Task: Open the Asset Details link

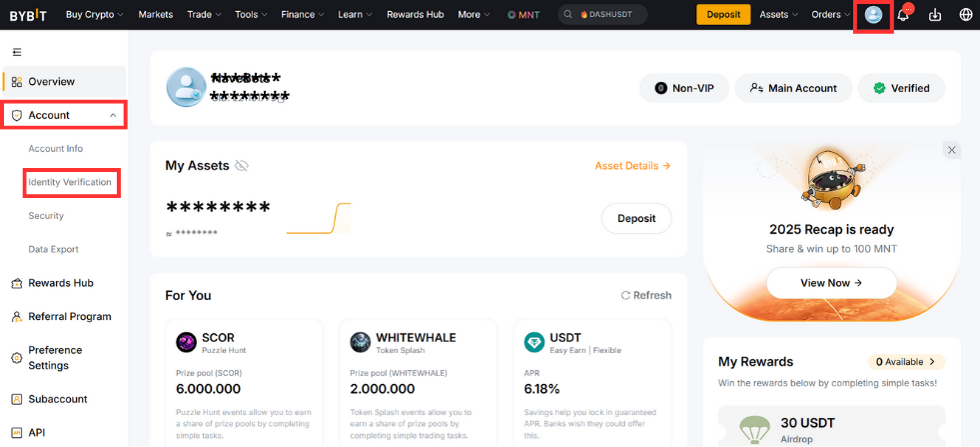Action: (632, 166)
